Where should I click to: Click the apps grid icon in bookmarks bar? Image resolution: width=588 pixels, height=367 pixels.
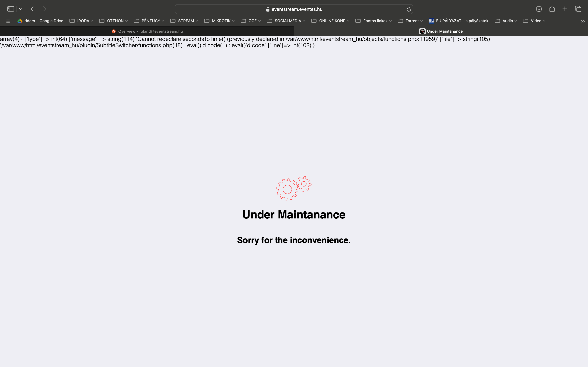coord(8,21)
